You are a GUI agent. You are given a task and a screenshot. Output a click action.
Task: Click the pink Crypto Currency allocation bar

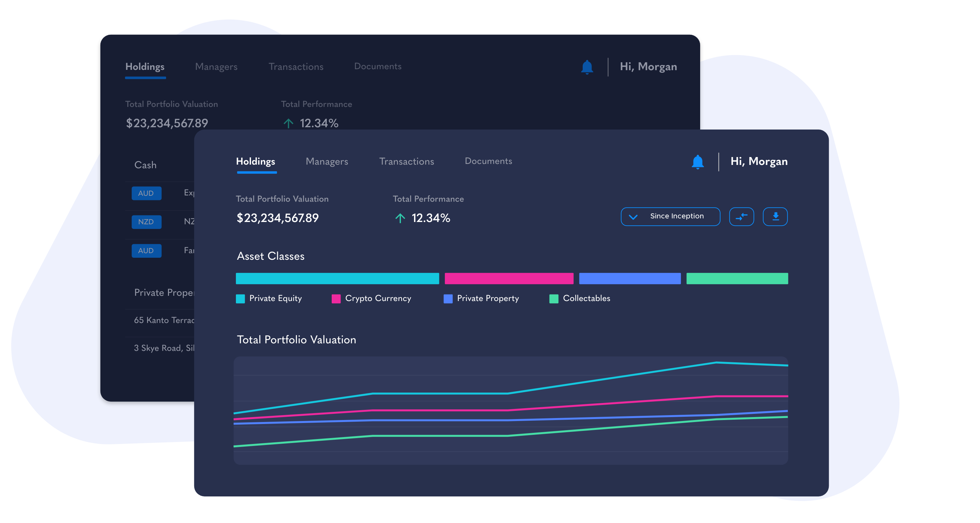(509, 279)
